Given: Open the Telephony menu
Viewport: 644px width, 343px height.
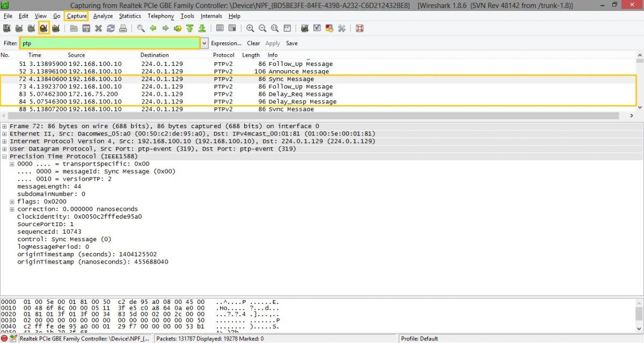Looking at the screenshot, I should [160, 16].
